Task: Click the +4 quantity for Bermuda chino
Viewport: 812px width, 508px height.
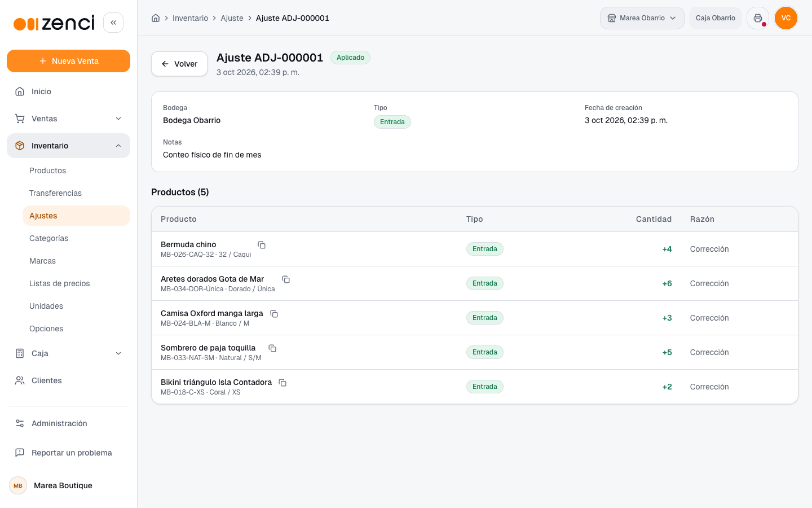Action: click(x=667, y=249)
